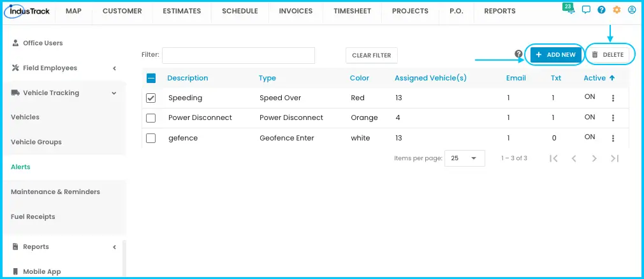Click the help question mark beside Add New
The width and height of the screenshot is (644, 279).
[519, 54]
